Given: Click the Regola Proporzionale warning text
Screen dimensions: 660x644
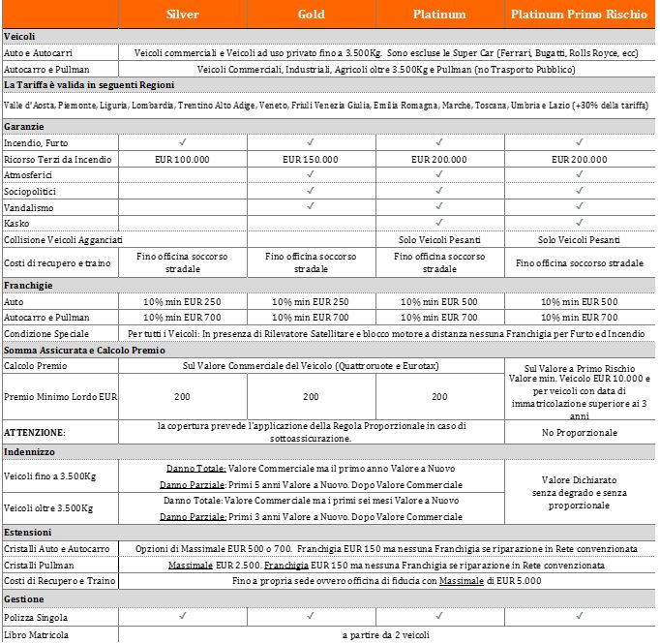Looking at the screenshot, I should (x=312, y=432).
